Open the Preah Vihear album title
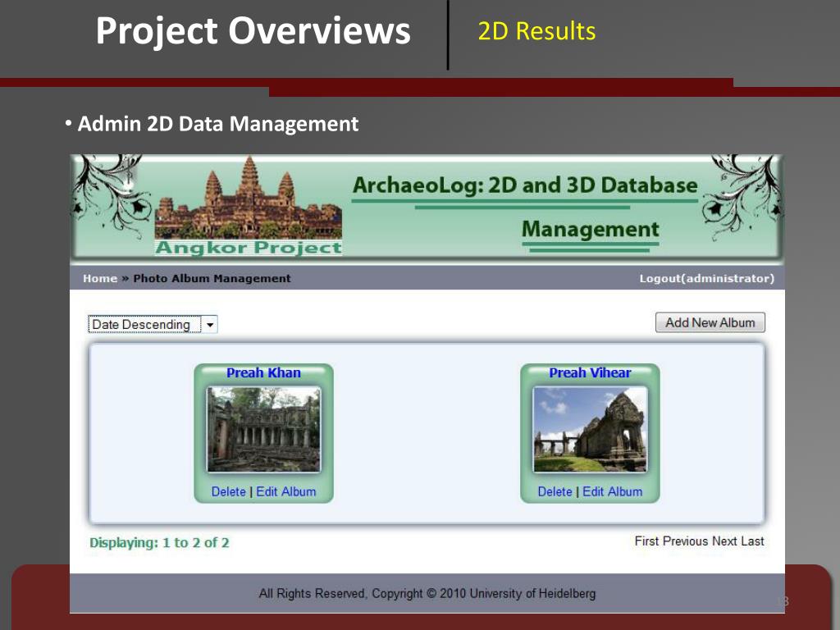 [x=590, y=373]
